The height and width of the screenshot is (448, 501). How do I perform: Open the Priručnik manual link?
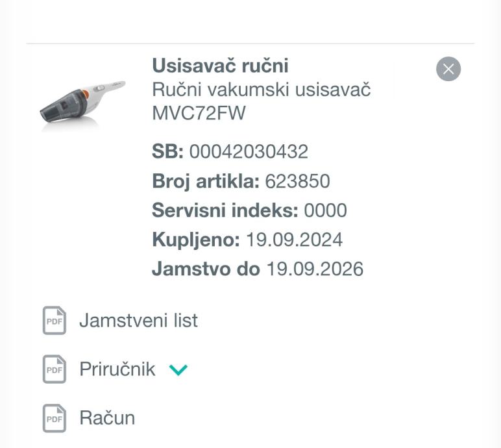click(x=117, y=369)
